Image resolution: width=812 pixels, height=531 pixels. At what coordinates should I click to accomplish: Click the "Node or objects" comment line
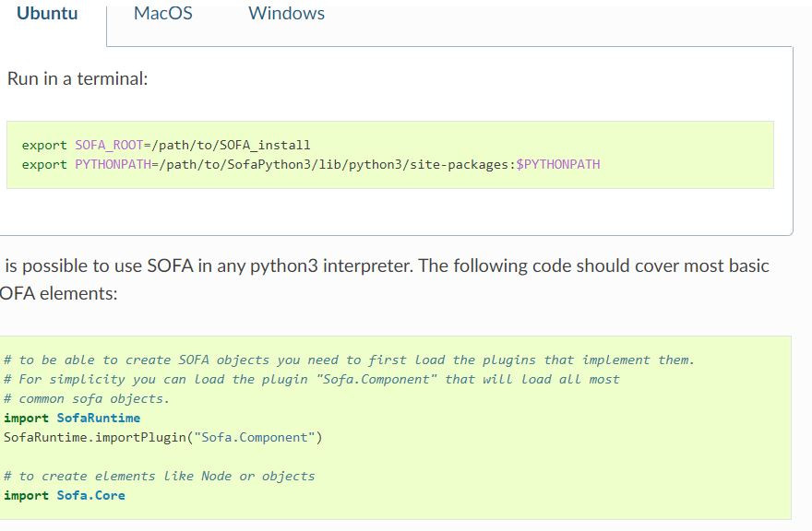(159, 476)
